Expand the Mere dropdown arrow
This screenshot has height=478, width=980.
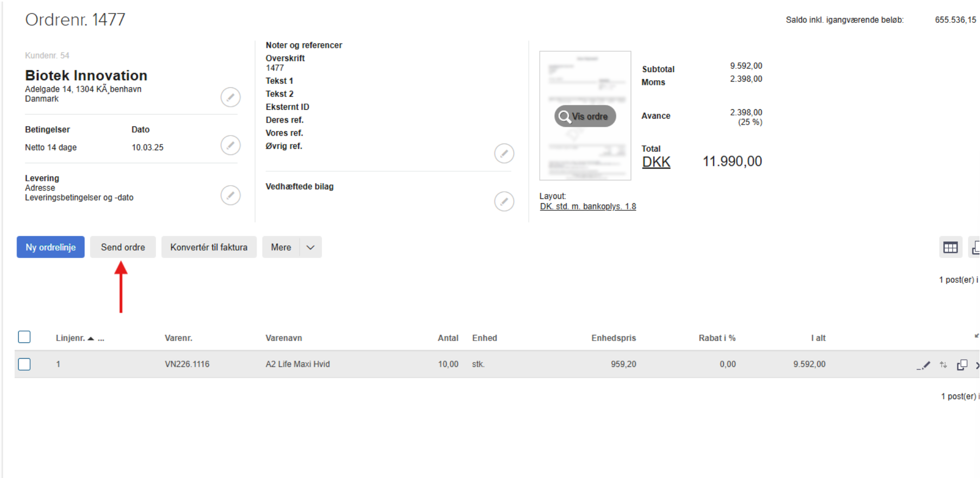pos(311,248)
